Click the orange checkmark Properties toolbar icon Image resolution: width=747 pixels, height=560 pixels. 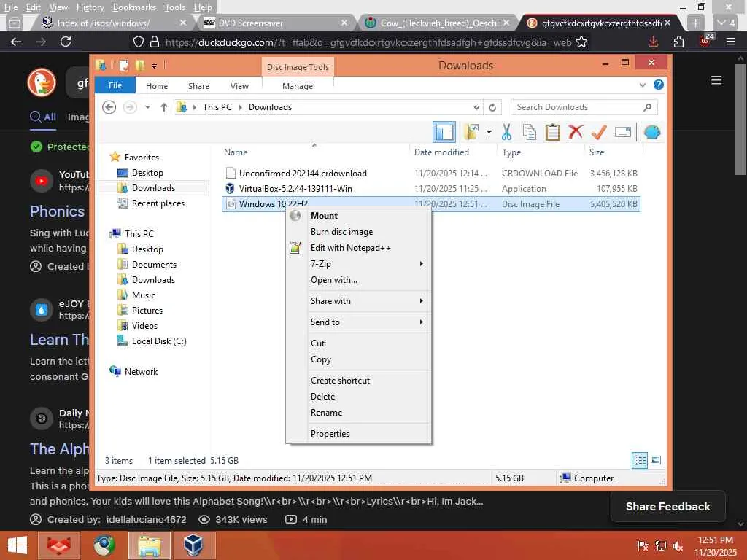point(599,132)
